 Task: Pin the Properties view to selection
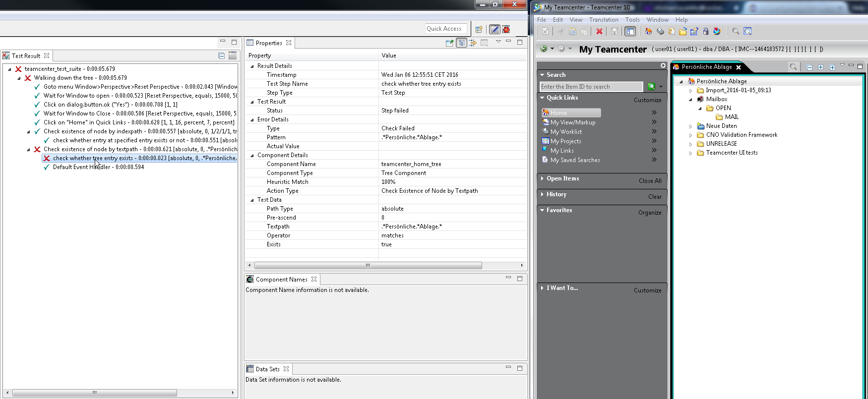[x=449, y=43]
